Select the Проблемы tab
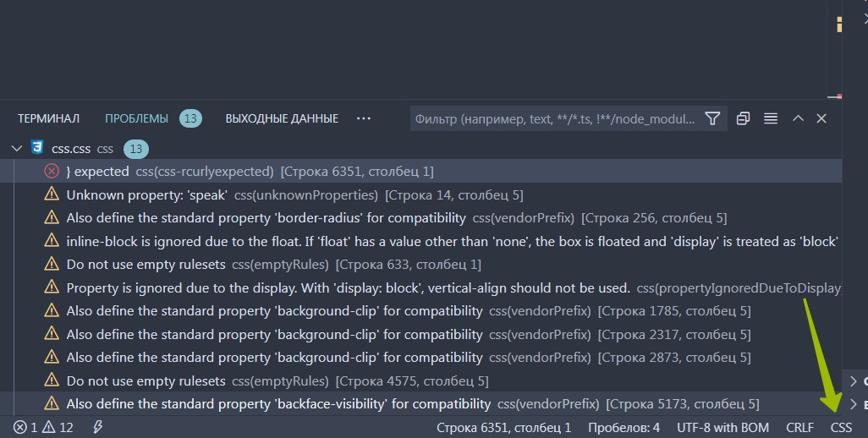Viewport: 868px width, 438px height. tap(136, 118)
